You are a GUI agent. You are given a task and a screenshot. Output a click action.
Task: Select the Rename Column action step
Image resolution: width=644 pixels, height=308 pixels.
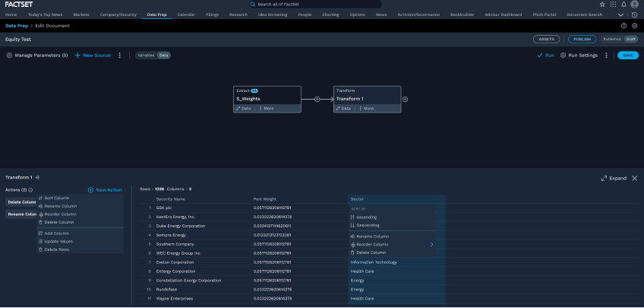pyautogui.click(x=21, y=214)
